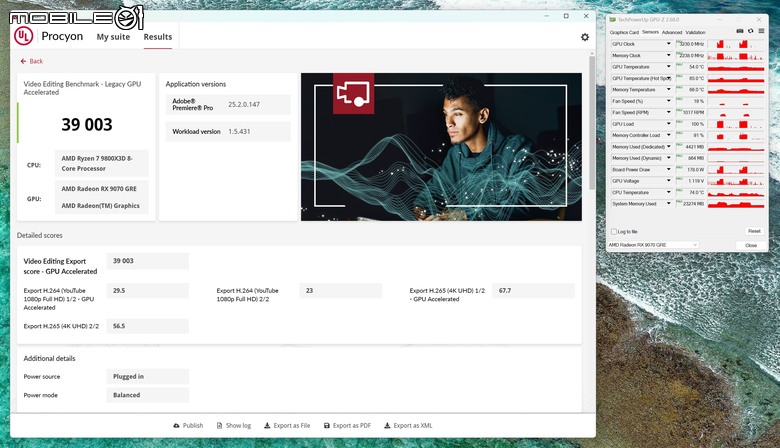Click Export H.265 2/2 value 56.5
The height and width of the screenshot is (448, 780).
click(x=147, y=326)
